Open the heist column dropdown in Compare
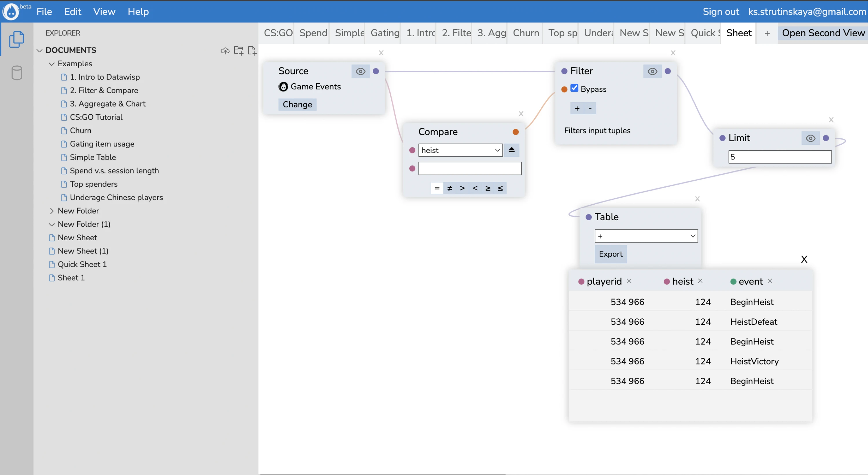 click(x=460, y=150)
